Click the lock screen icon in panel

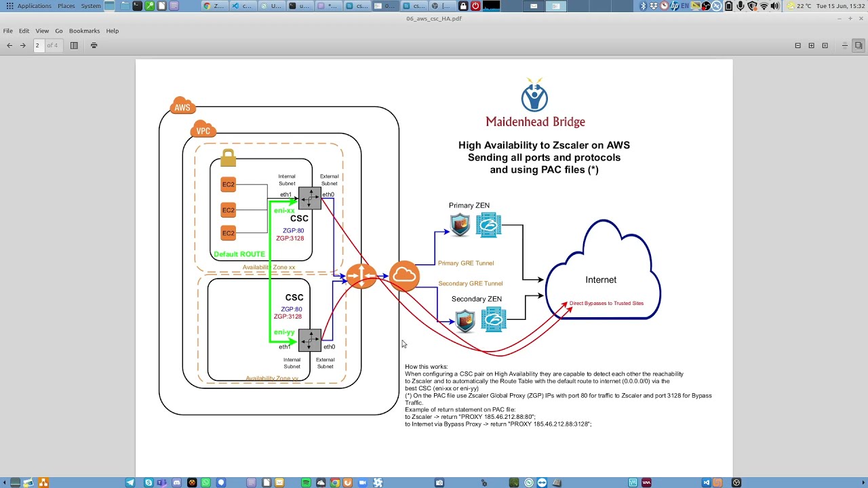(x=463, y=6)
